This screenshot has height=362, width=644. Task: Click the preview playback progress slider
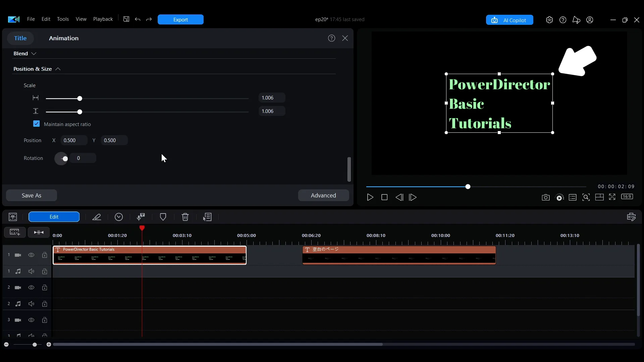(x=476, y=187)
